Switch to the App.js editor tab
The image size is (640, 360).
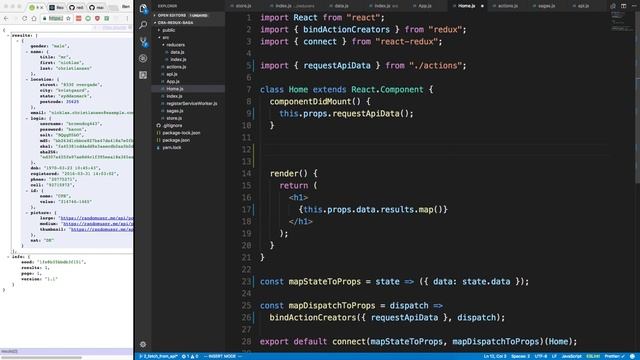424,6
